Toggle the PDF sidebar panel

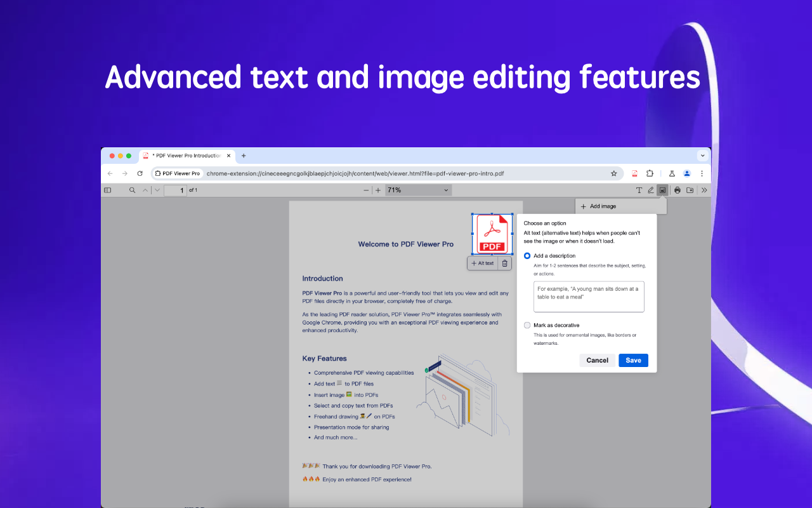107,190
